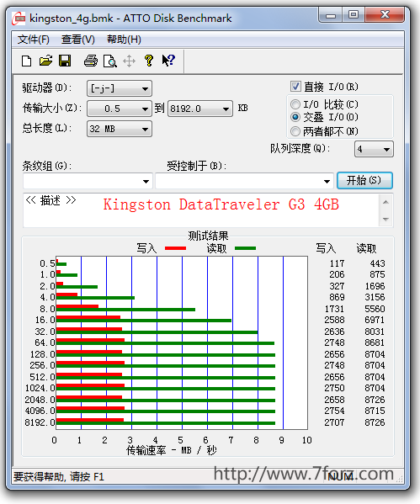Image resolution: width=420 pixels, height=504 pixels.
Task: Open the 查看(V) menu
Action: 78,40
